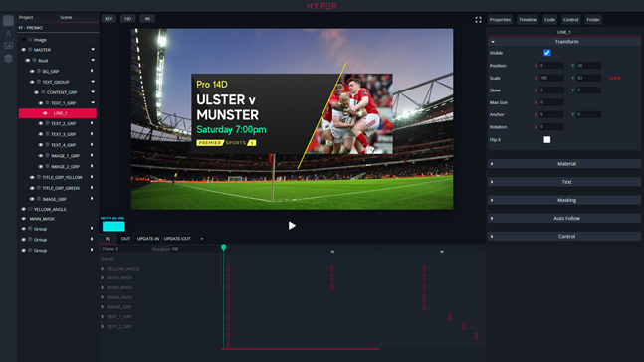This screenshot has height=362, width=644.
Task: Toggle visibility of LINE_1
Action: click(45, 113)
